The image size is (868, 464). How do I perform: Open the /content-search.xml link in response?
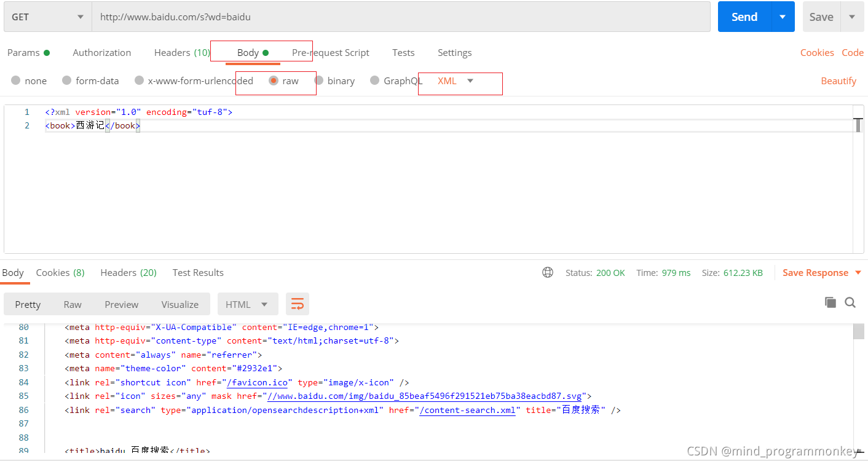[467, 410]
